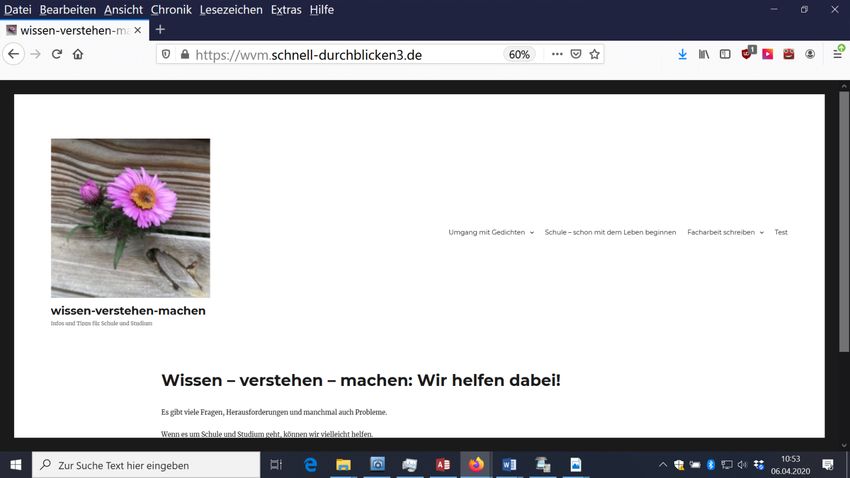850x478 pixels.
Task: Click the browser back arrow button
Action: point(13,54)
